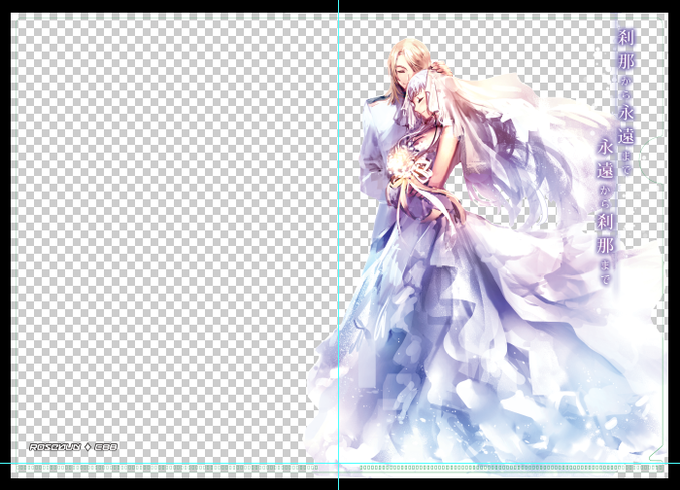
Task: Select the horizontal cyan guide line
Action: pyautogui.click(x=340, y=463)
